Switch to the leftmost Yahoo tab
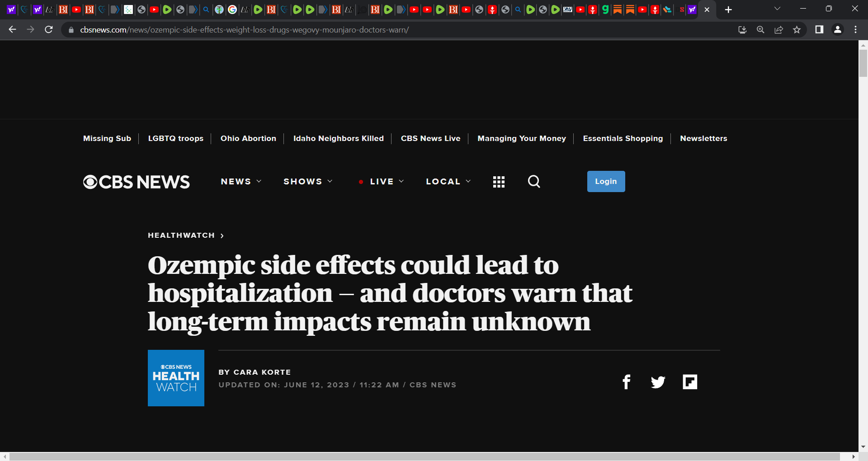This screenshot has width=868, height=461. (11, 9)
